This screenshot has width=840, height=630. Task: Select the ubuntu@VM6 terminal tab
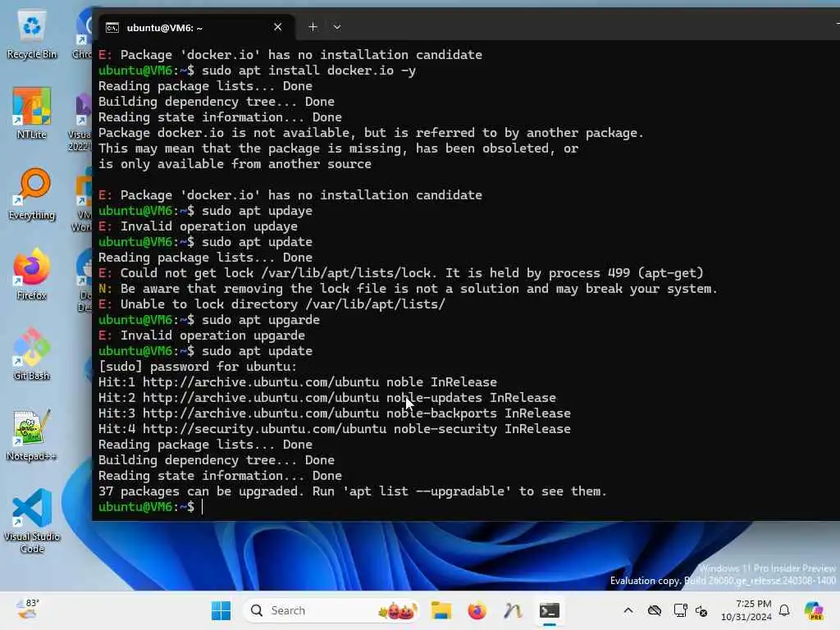[195, 27]
